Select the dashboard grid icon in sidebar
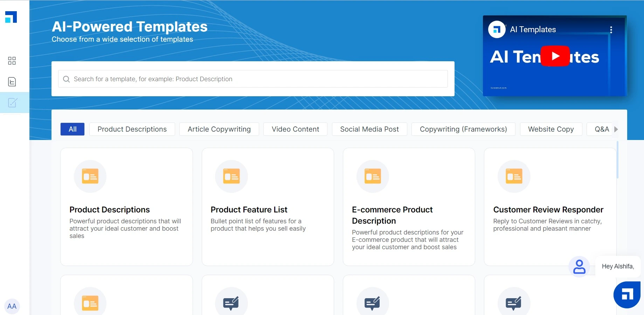 tap(12, 61)
